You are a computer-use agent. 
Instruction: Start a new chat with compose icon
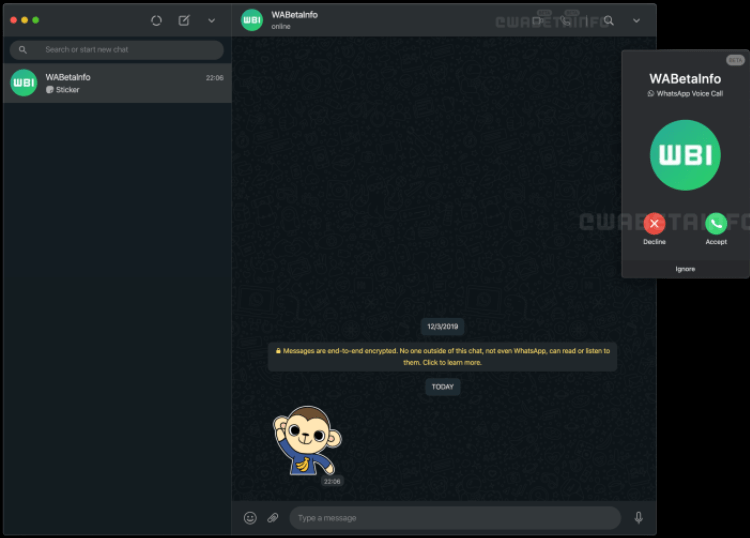click(184, 20)
